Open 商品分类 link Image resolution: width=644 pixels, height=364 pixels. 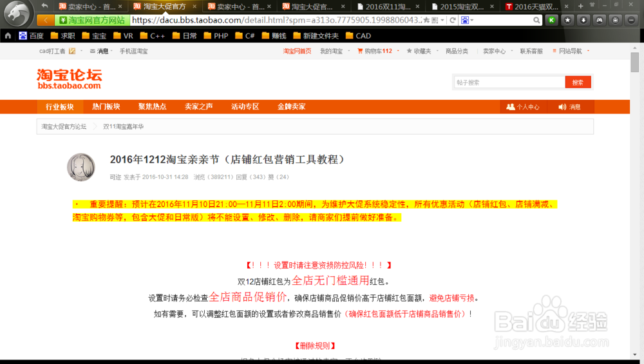pos(457,51)
